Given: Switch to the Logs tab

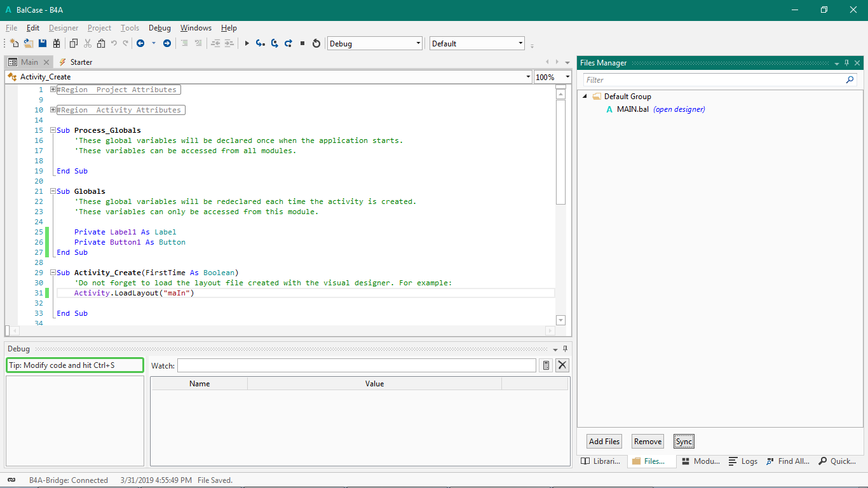Looking at the screenshot, I should (743, 461).
